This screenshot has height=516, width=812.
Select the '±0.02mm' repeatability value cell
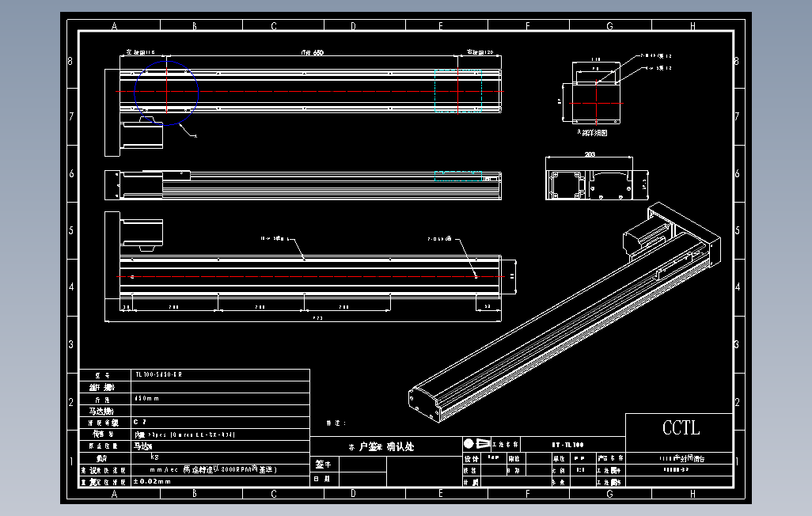(x=221, y=481)
